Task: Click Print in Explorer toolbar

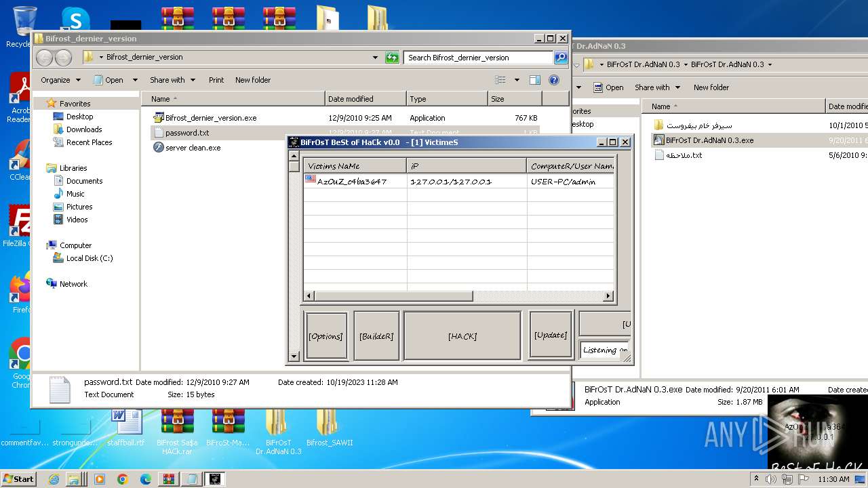Action: pyautogui.click(x=216, y=80)
